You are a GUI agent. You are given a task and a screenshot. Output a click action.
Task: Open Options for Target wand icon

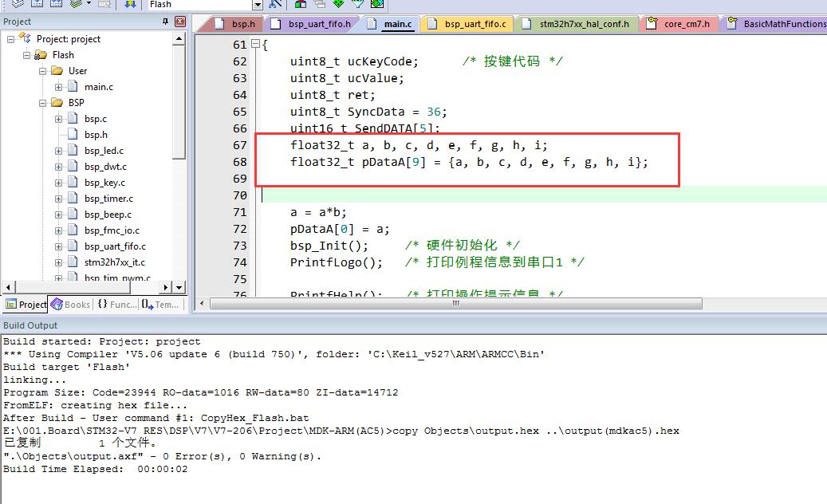point(276,4)
